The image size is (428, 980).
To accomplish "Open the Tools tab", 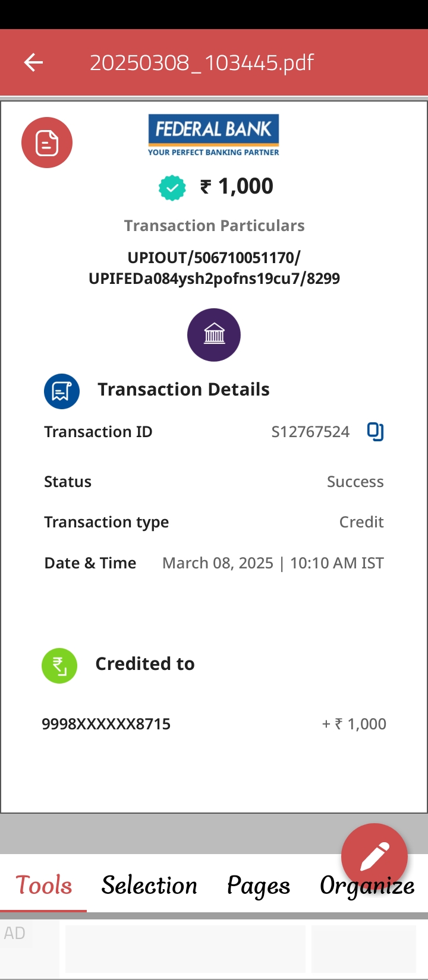I will (43, 885).
